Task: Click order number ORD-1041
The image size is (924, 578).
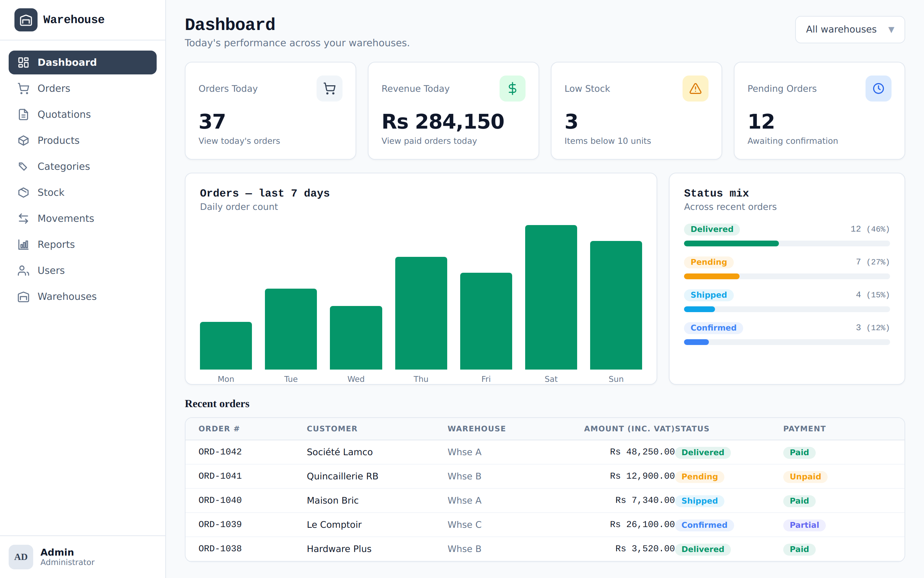Action: click(220, 476)
